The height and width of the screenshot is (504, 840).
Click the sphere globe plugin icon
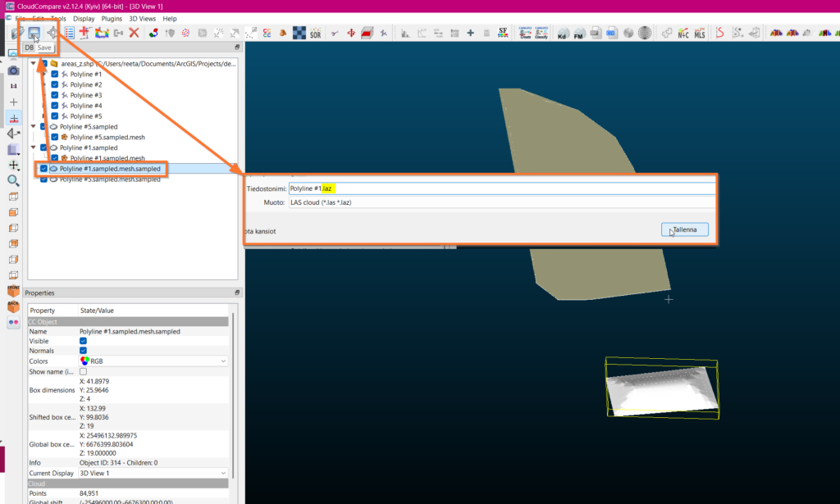pyautogui.click(x=645, y=33)
